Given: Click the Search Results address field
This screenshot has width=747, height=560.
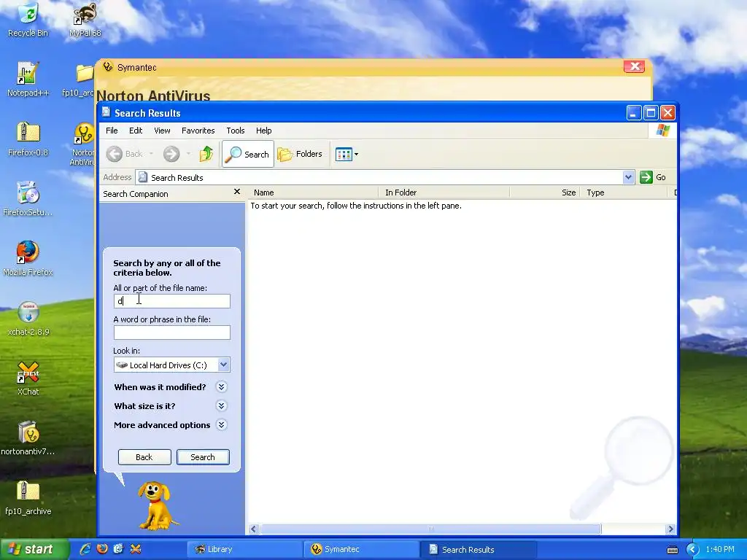Looking at the screenshot, I should click(379, 178).
